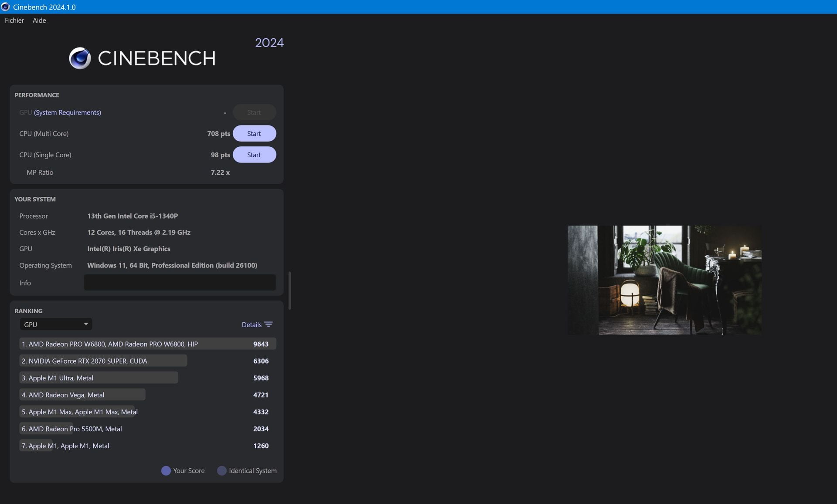This screenshot has width=837, height=504.
Task: Open the Fichier menu
Action: (14, 20)
